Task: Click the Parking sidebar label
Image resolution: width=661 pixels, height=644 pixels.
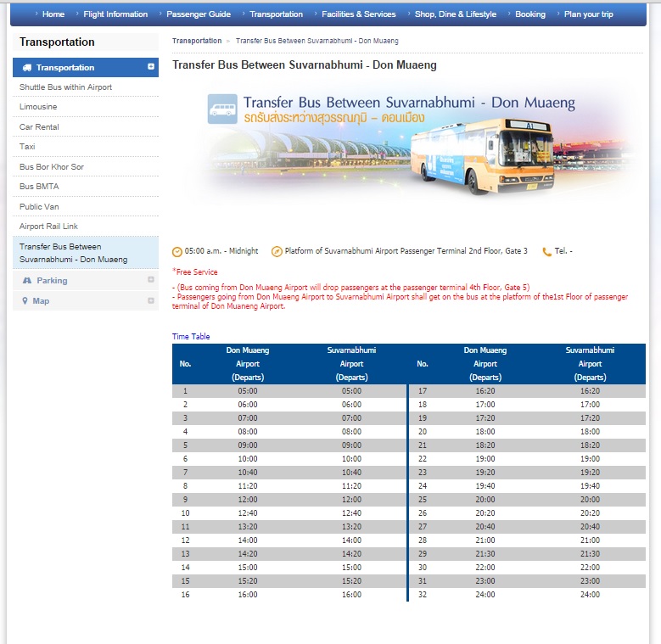Action: point(52,280)
